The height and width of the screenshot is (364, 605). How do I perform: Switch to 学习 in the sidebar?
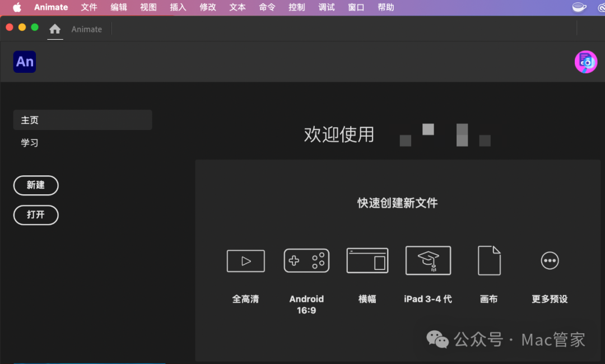(30, 143)
